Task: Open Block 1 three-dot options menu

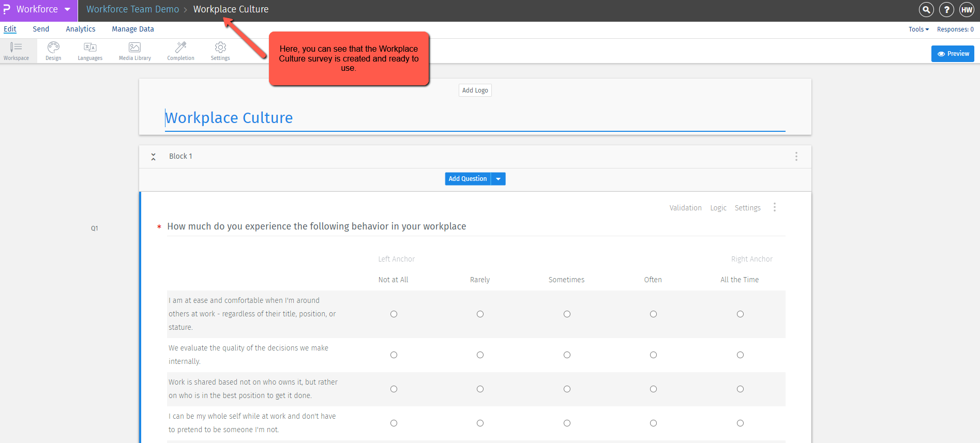Action: [x=796, y=156]
